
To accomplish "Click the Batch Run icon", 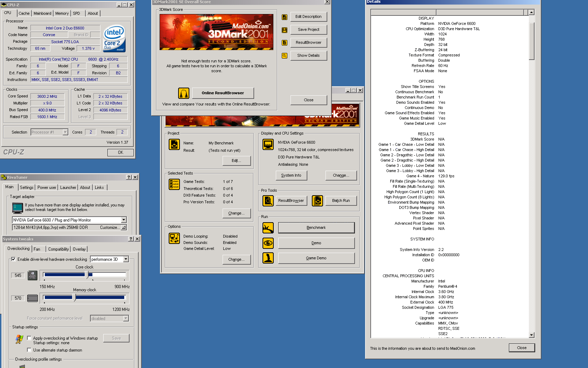I will click(317, 201).
